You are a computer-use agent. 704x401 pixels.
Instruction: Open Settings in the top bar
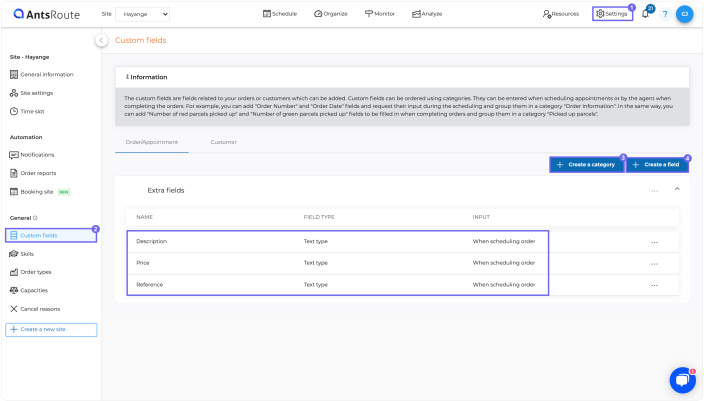point(612,14)
